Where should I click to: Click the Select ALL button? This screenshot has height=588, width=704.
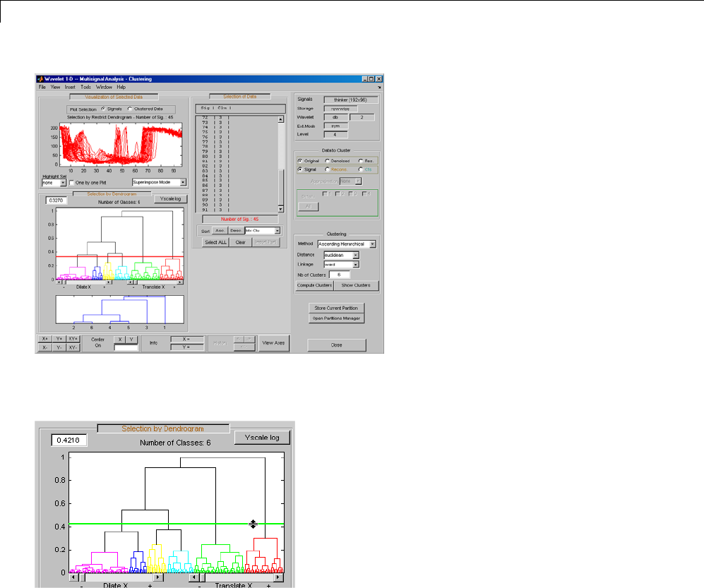click(215, 242)
